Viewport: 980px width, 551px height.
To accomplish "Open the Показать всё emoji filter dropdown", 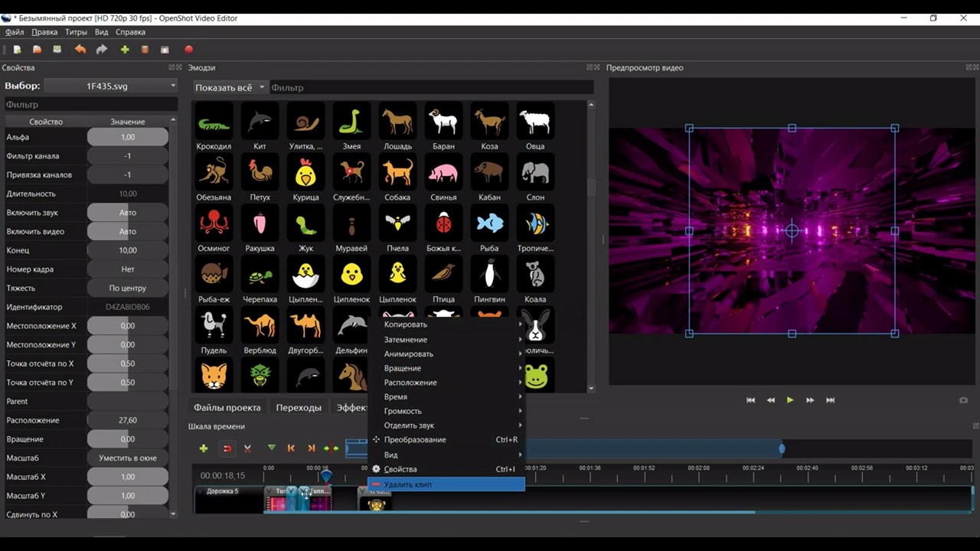I will (x=230, y=87).
